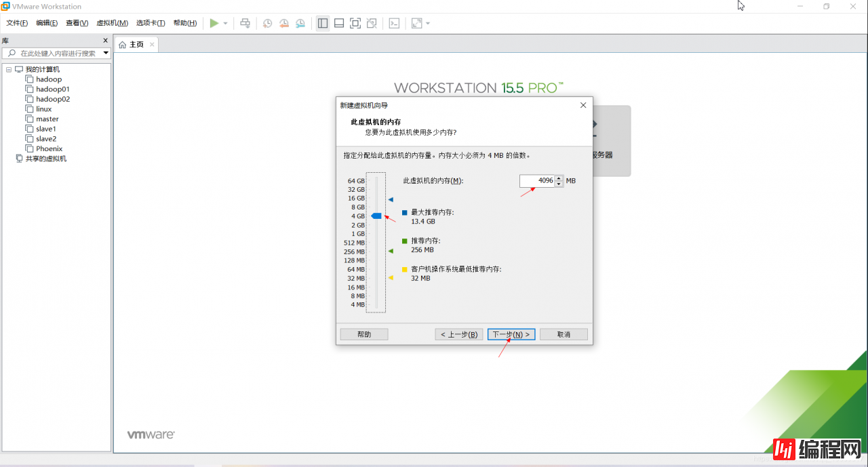Screen dimensions: 868x467
Task: Click the 512 MB slider label
Action: (x=355, y=243)
